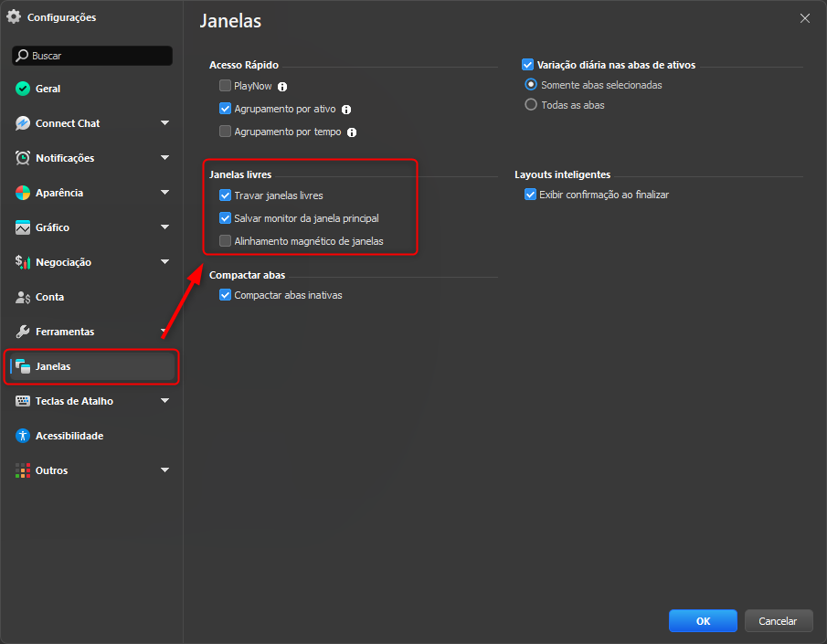Click the search magnifier icon
Screen dimensions: 827x644
22,56
